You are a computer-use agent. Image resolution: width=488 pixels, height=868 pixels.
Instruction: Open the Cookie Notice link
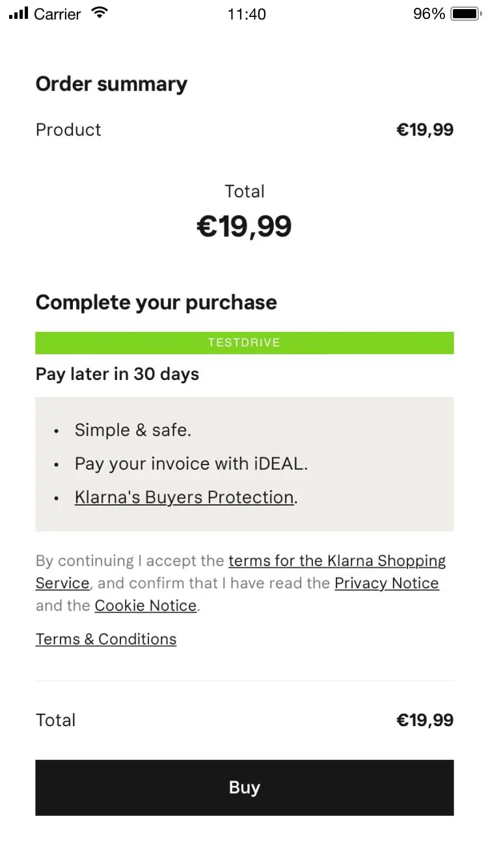146,605
